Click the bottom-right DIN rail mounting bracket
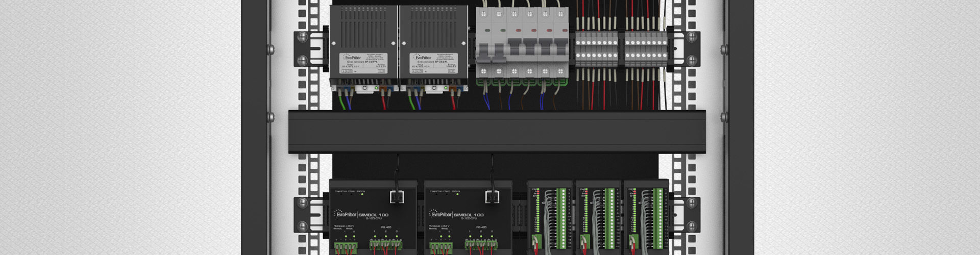This screenshot has height=255, width=980. pos(685,215)
